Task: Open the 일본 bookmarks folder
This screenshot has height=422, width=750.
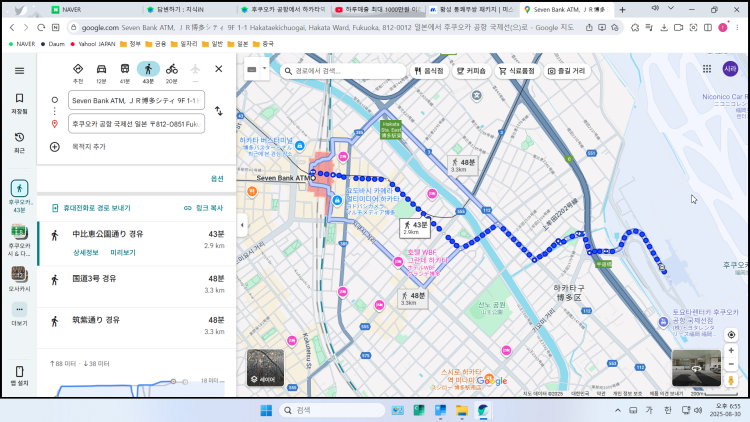Action: (237, 44)
